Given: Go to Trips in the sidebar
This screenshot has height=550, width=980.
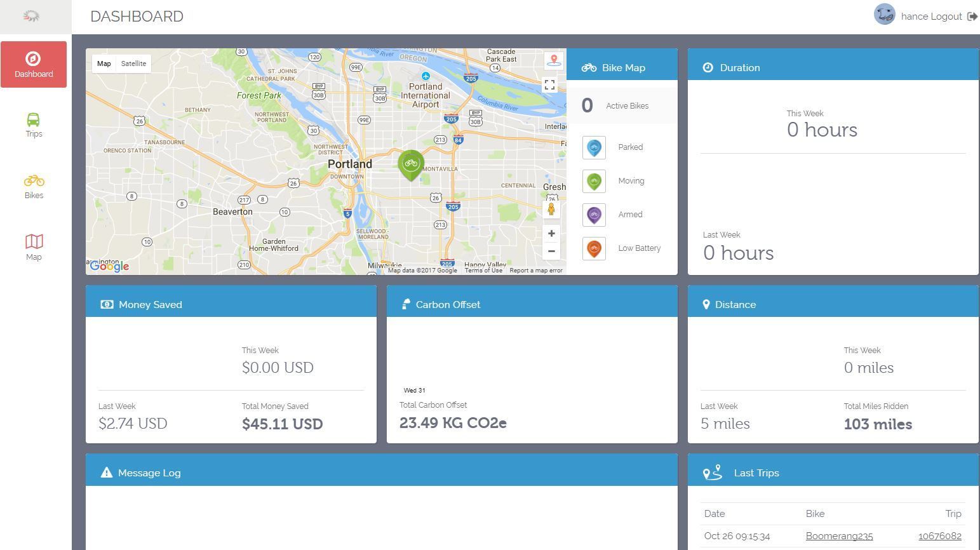Looking at the screenshot, I should 34,124.
